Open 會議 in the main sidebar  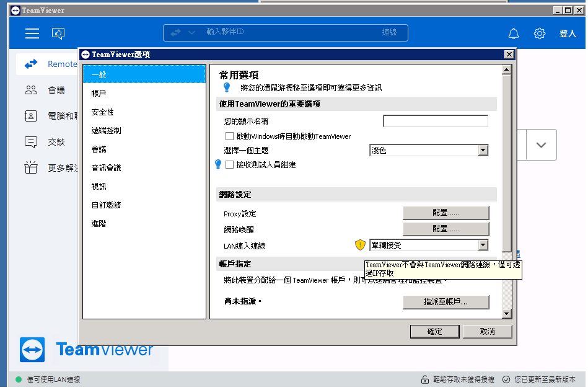(x=56, y=90)
